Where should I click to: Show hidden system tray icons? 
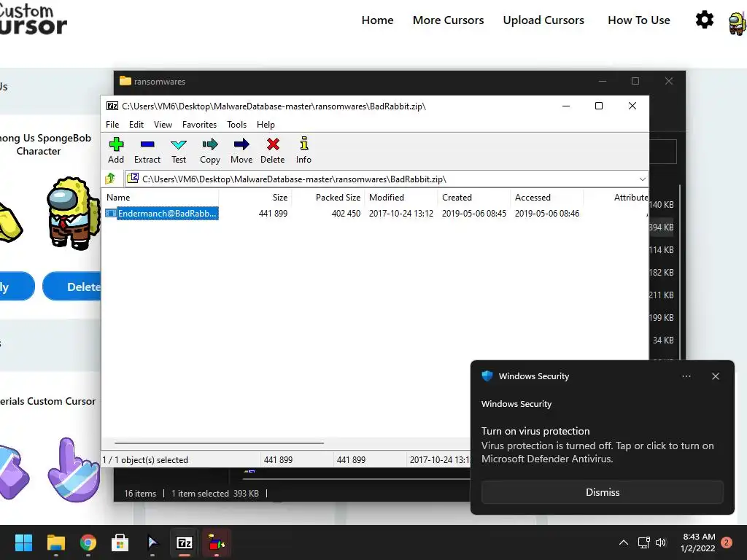click(x=623, y=542)
